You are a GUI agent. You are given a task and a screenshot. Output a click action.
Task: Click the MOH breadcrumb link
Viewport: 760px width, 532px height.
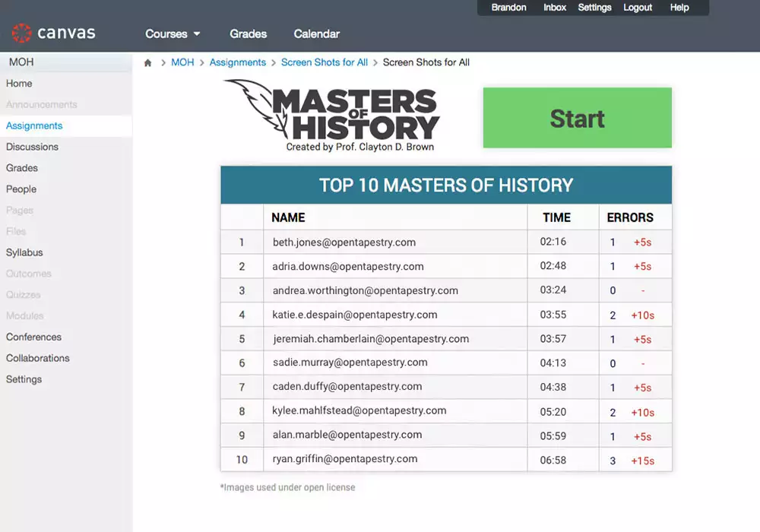(182, 62)
